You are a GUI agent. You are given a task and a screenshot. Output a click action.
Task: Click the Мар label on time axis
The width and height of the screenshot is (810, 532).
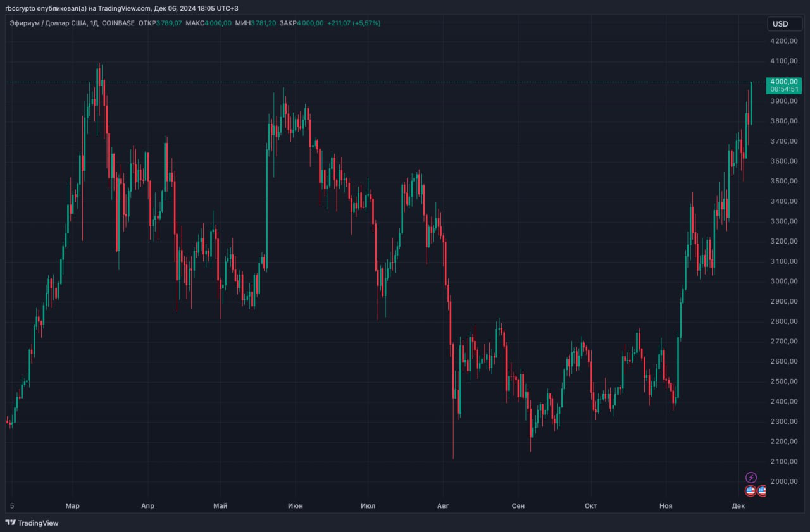73,505
